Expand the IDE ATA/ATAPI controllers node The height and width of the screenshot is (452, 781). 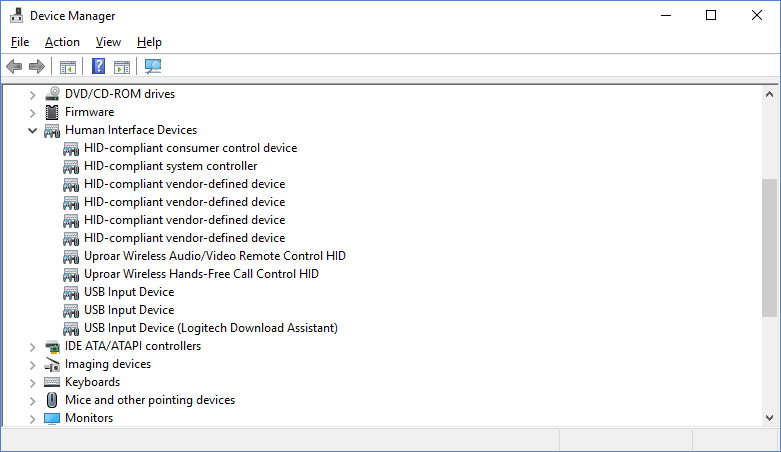32,346
